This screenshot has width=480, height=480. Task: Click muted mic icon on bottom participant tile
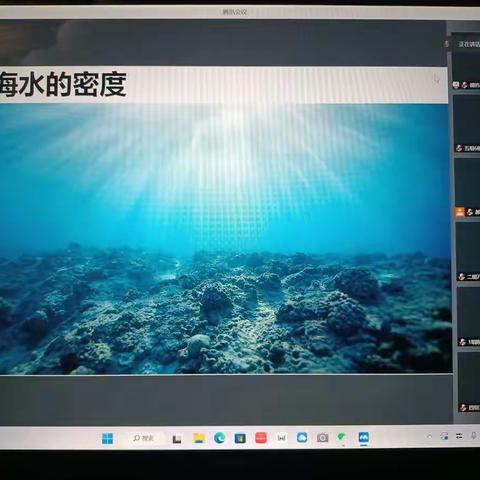pos(463,407)
